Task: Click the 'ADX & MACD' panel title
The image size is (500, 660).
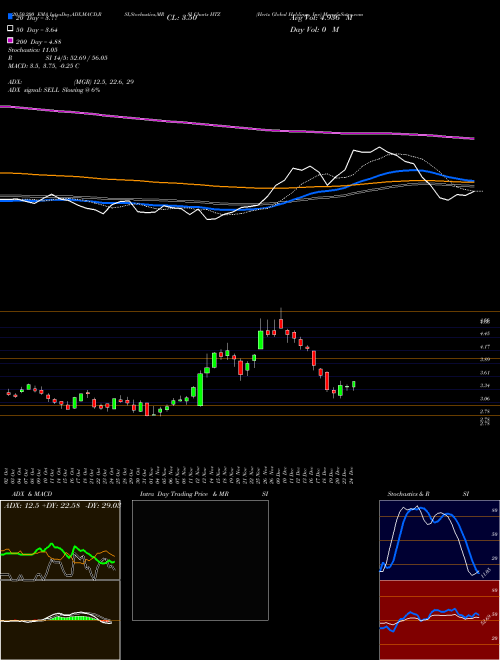Action: (x=32, y=494)
